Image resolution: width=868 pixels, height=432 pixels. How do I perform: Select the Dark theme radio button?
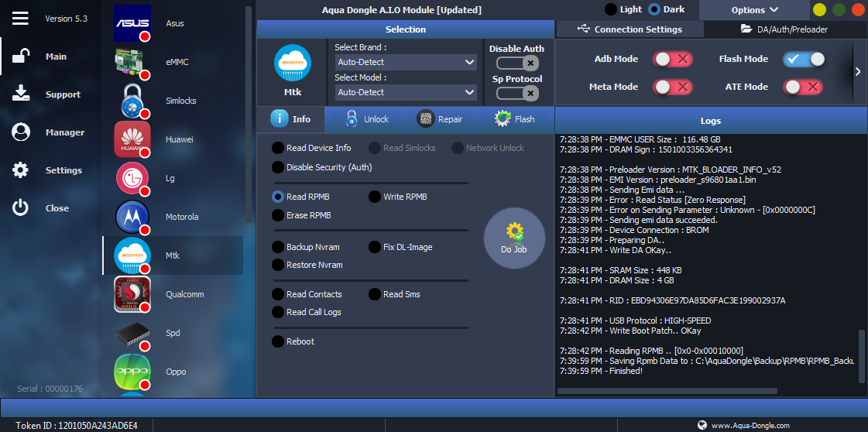click(654, 9)
